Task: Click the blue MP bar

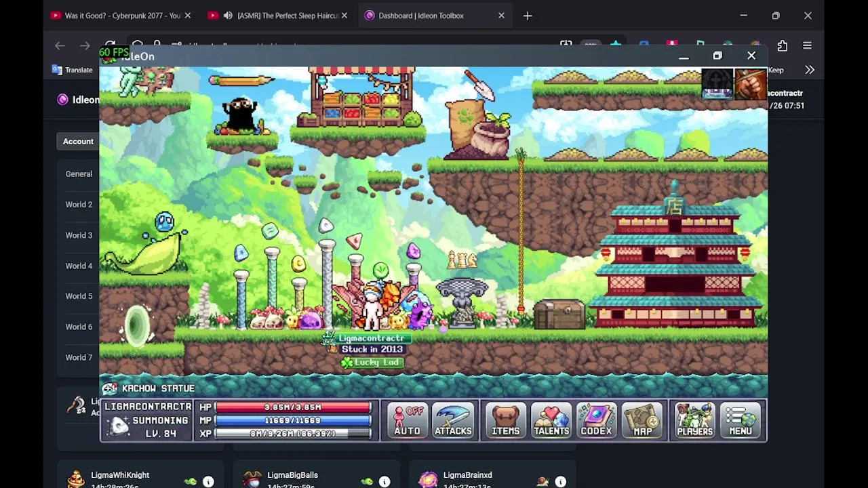Action: pyautogui.click(x=293, y=420)
